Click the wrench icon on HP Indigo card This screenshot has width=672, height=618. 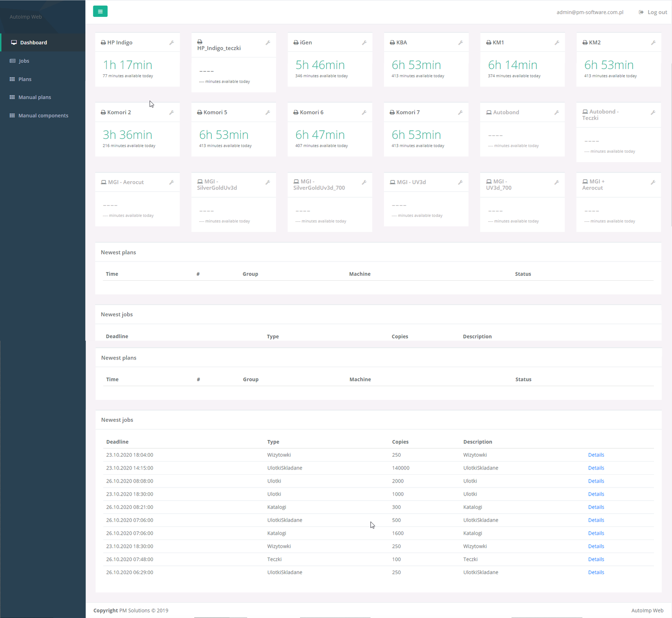(172, 43)
